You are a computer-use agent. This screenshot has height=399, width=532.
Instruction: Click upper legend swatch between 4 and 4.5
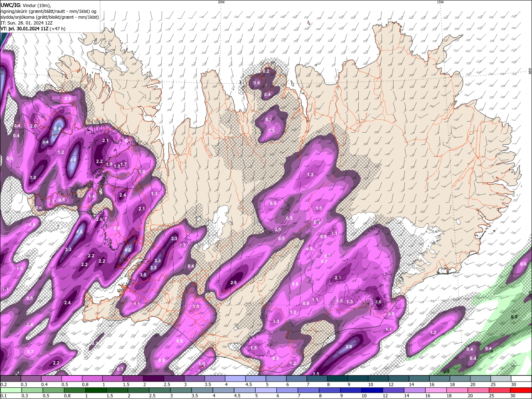(235, 379)
